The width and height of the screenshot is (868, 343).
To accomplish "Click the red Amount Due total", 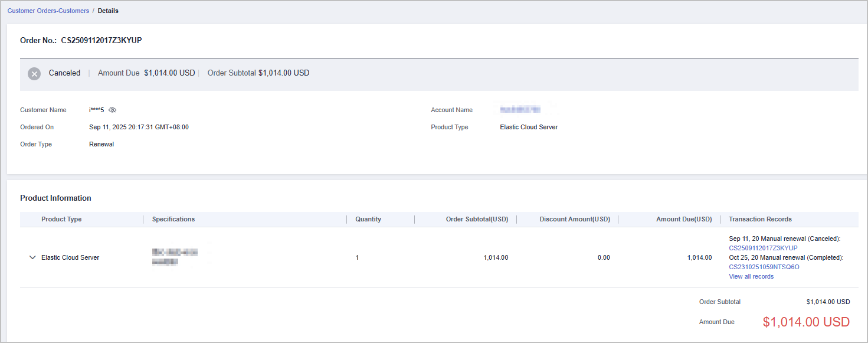I will point(806,322).
